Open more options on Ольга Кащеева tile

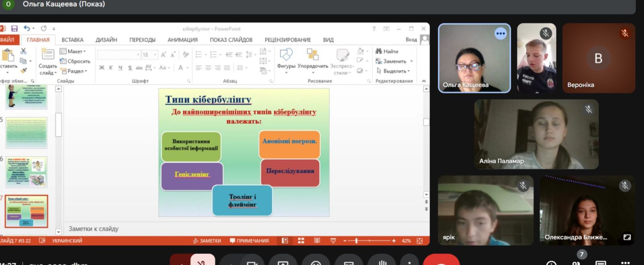500,34
